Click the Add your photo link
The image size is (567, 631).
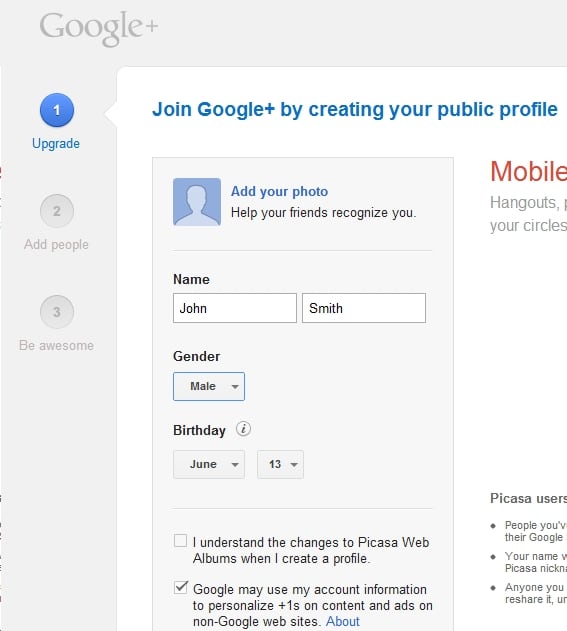(279, 192)
